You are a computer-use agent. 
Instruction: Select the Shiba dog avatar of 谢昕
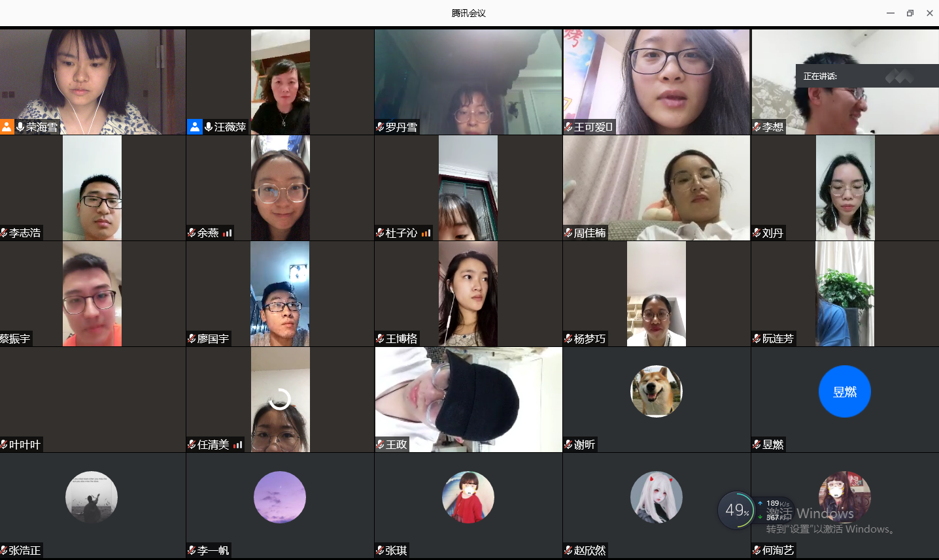coord(656,391)
